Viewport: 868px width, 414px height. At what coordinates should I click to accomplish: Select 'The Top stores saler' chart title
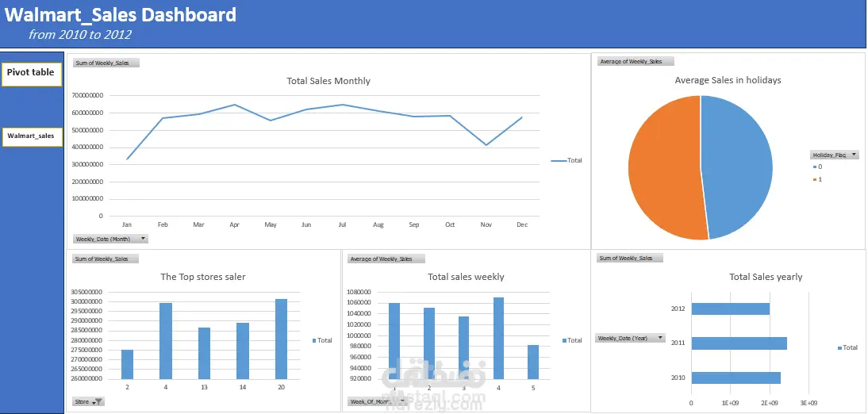[203, 277]
